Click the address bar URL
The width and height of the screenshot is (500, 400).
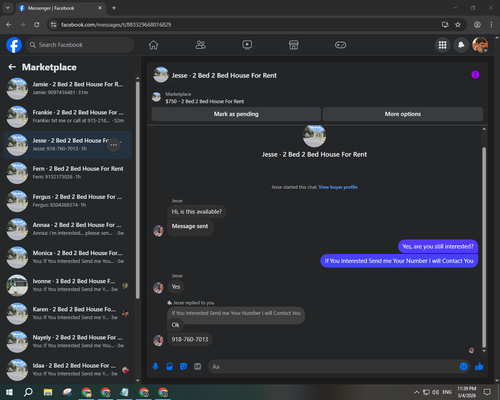(116, 25)
